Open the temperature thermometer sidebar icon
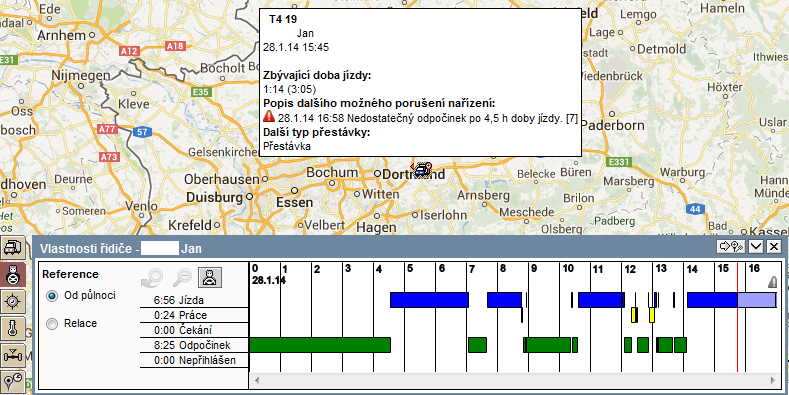Screen dimensions: 789x395 [x=12, y=329]
